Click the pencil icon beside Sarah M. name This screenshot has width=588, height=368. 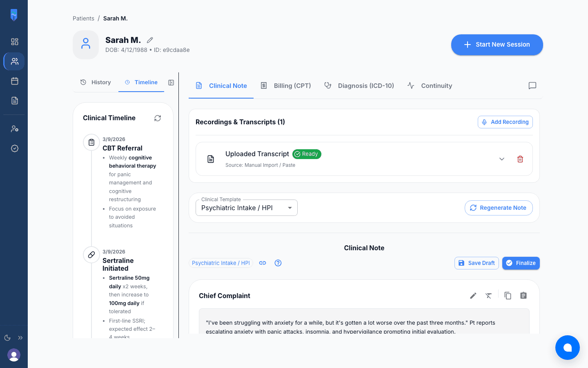(x=150, y=40)
